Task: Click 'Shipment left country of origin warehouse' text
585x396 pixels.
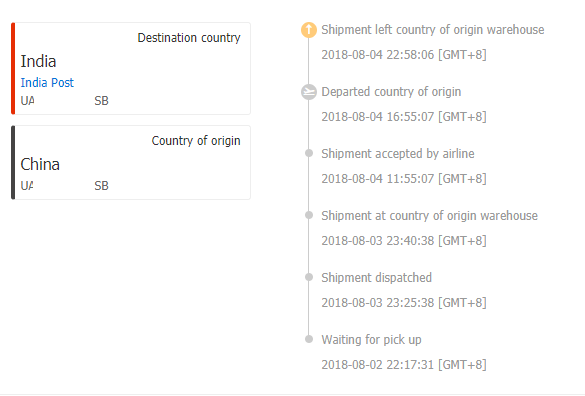Action: (433, 30)
